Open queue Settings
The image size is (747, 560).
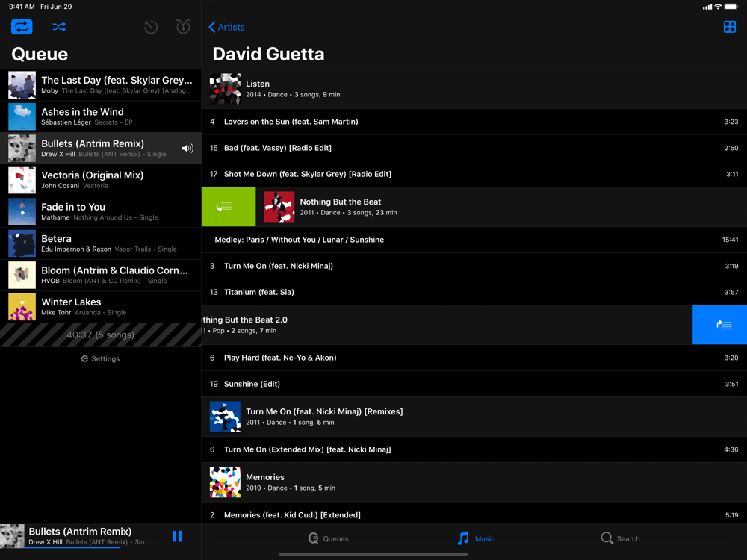[101, 358]
